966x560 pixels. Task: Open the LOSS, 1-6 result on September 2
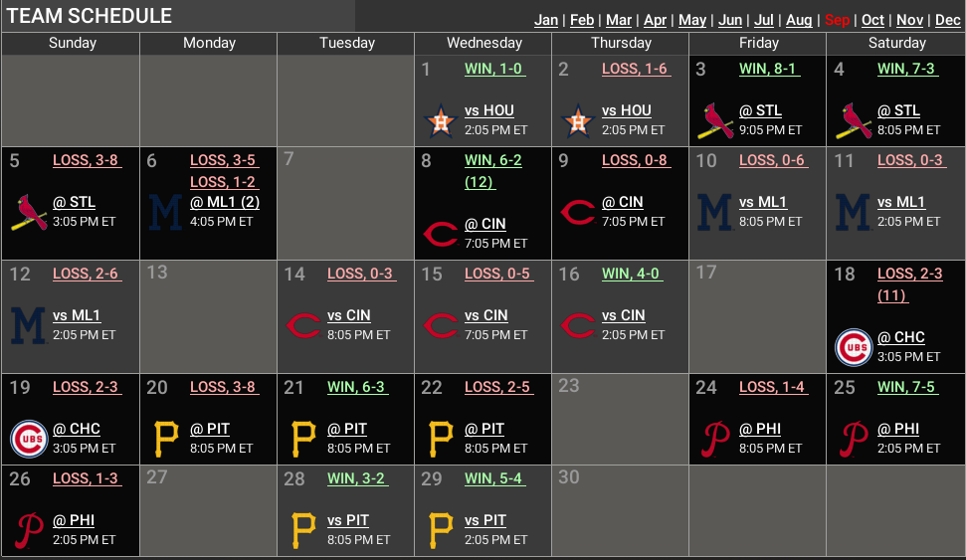click(635, 70)
